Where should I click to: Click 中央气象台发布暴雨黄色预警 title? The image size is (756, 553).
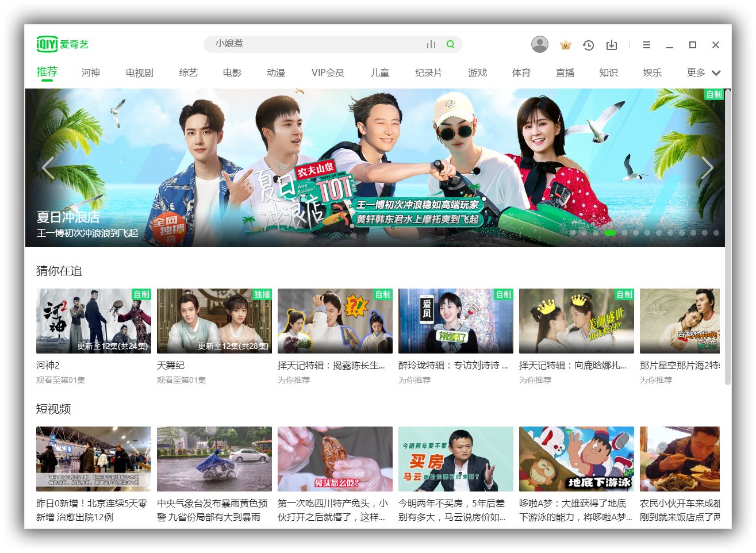pyautogui.click(x=212, y=510)
